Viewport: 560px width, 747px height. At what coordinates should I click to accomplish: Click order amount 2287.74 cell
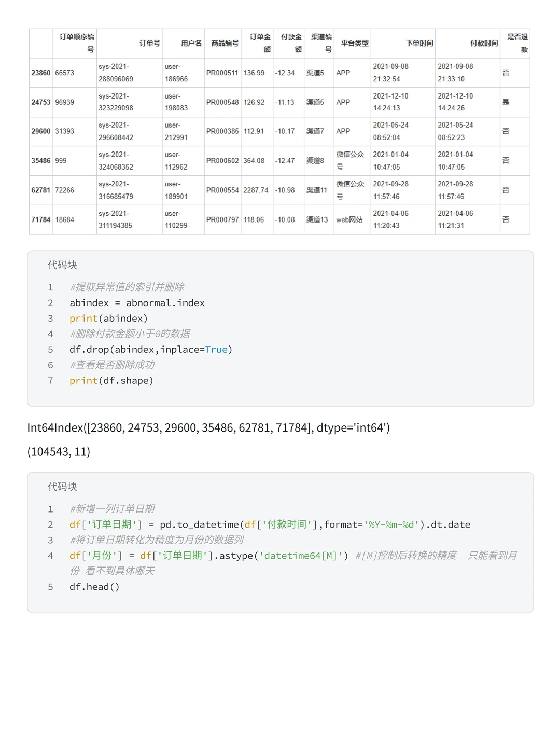pyautogui.click(x=256, y=190)
